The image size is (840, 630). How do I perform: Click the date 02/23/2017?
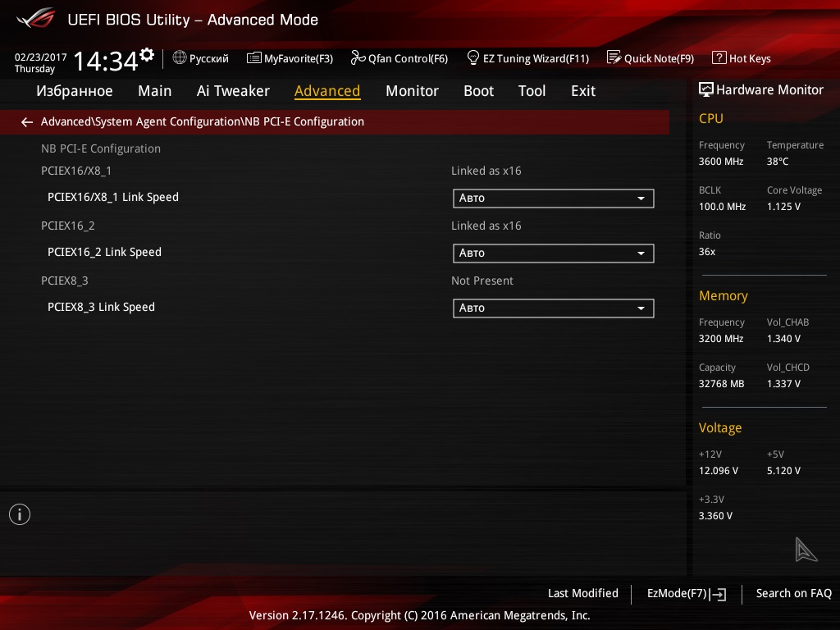pyautogui.click(x=41, y=57)
